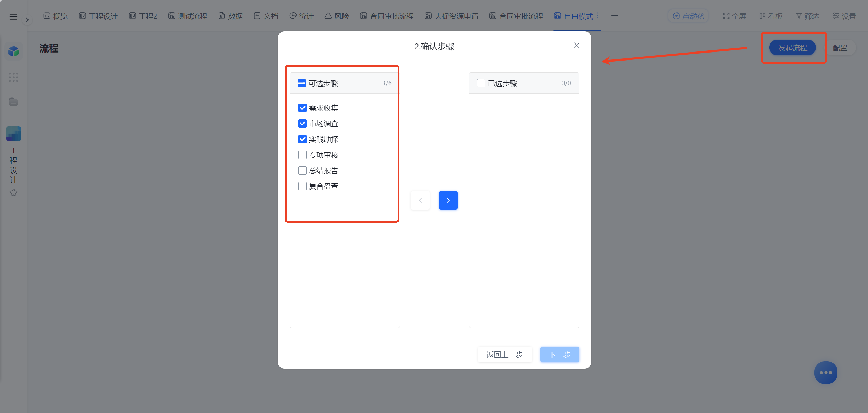This screenshot has width=868, height=413.
Task: Click the 3/6 step count
Action: pos(387,83)
